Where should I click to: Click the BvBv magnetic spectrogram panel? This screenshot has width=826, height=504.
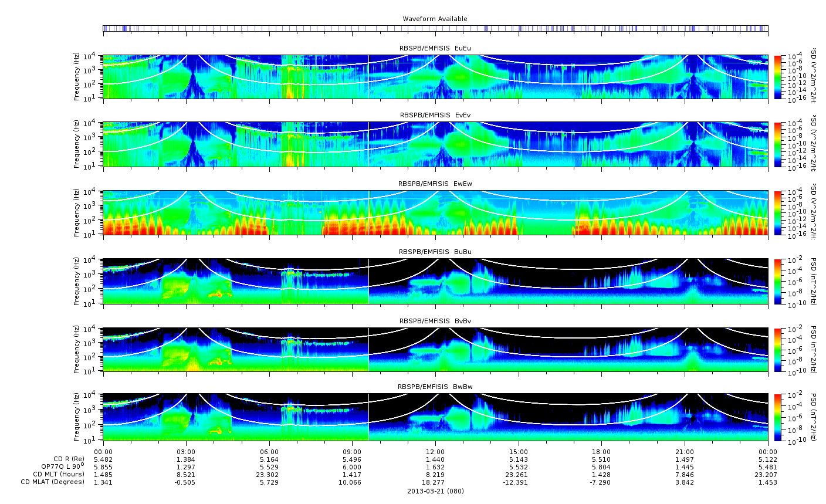coord(435,350)
